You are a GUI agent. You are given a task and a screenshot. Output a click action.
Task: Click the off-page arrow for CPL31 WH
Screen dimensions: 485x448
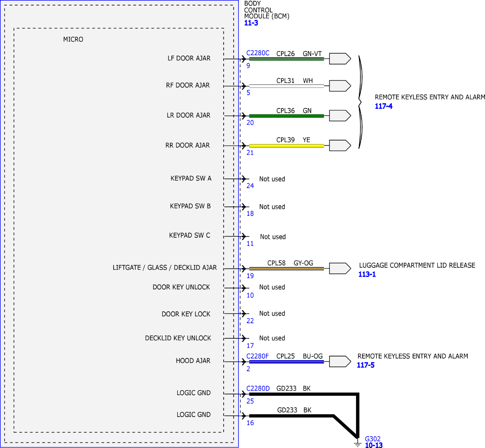340,86
